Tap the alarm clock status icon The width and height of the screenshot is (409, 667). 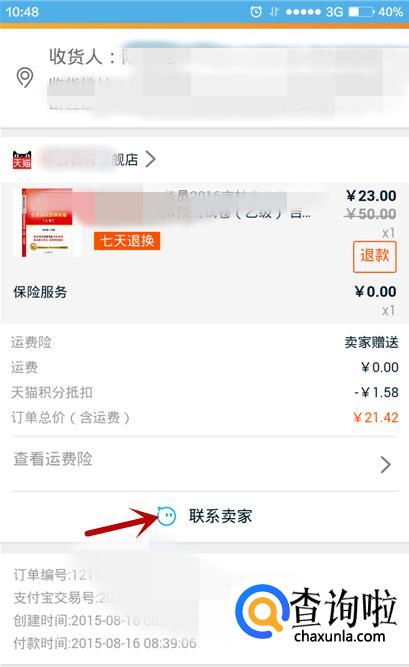pyautogui.click(x=256, y=11)
